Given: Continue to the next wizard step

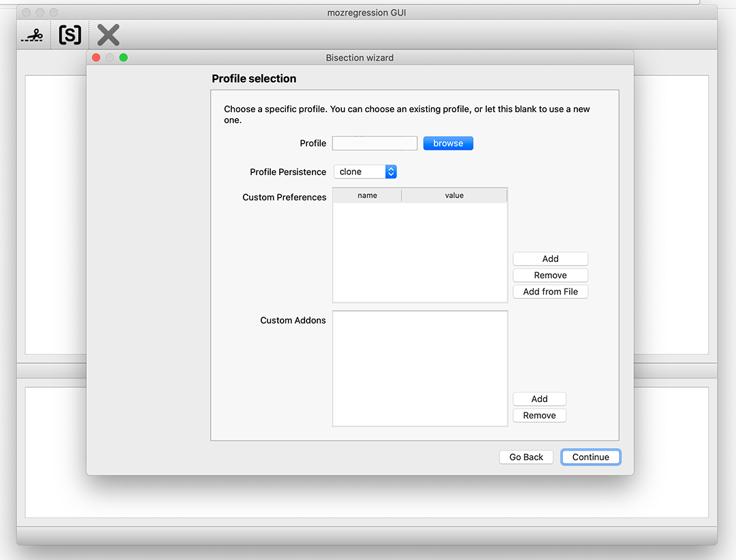Looking at the screenshot, I should point(590,457).
